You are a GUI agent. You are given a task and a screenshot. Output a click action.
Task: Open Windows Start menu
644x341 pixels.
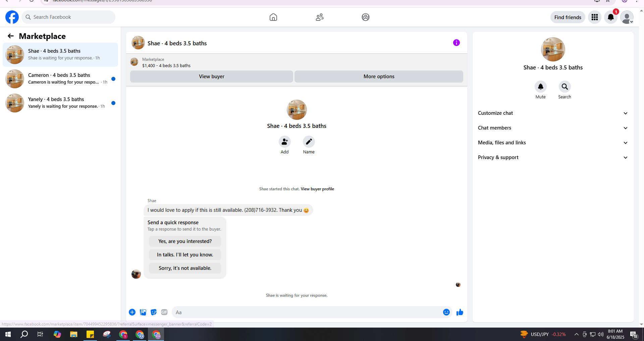pyautogui.click(x=8, y=334)
